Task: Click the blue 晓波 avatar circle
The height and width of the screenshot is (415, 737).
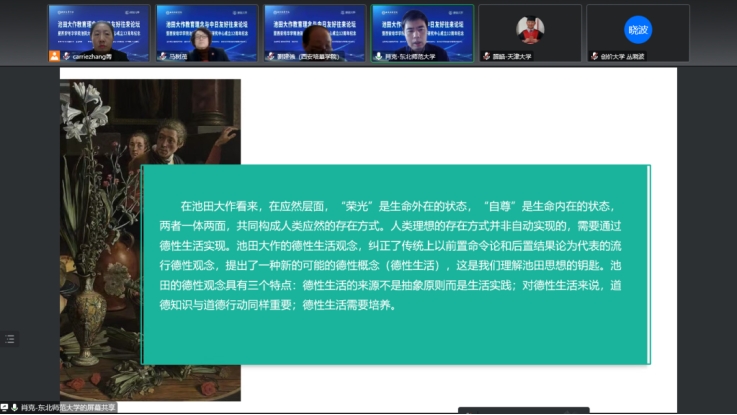Action: click(637, 29)
